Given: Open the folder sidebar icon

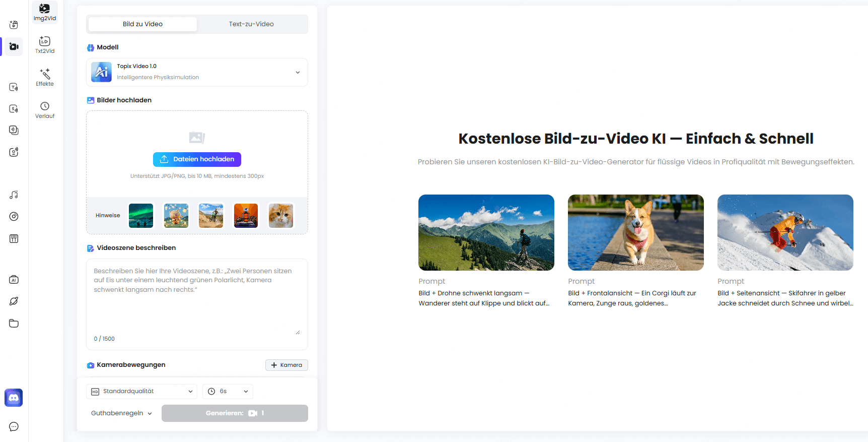Looking at the screenshot, I should point(14,323).
